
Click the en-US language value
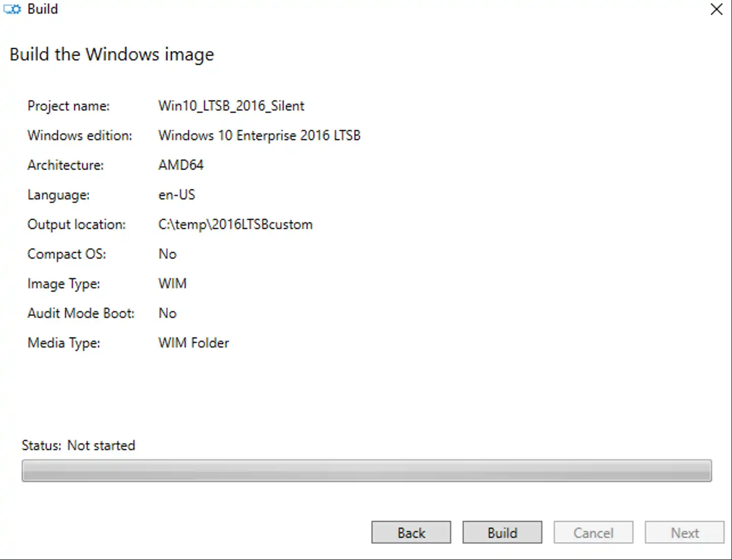(x=177, y=195)
